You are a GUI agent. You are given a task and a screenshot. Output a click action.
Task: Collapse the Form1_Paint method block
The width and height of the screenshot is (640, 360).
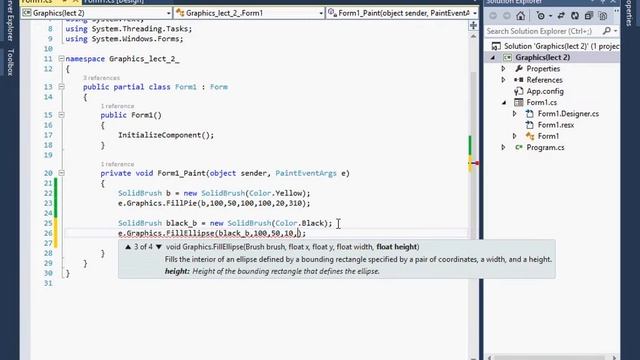pos(61,173)
